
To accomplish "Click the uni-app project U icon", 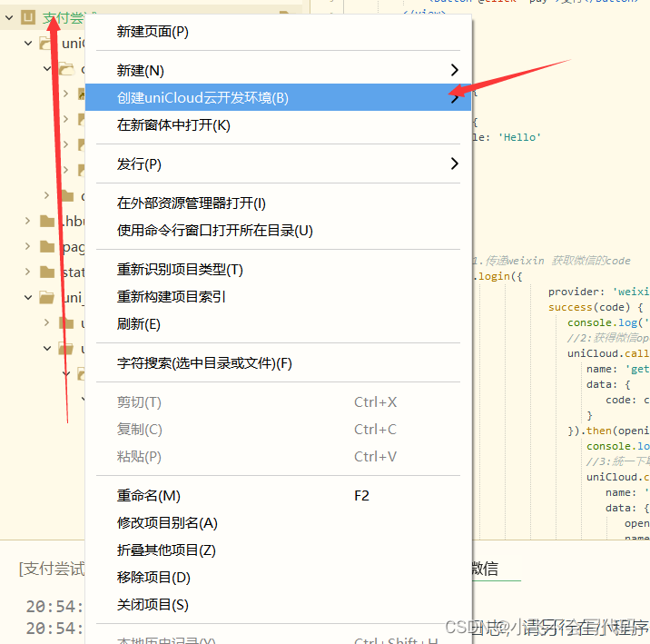I will click(28, 17).
